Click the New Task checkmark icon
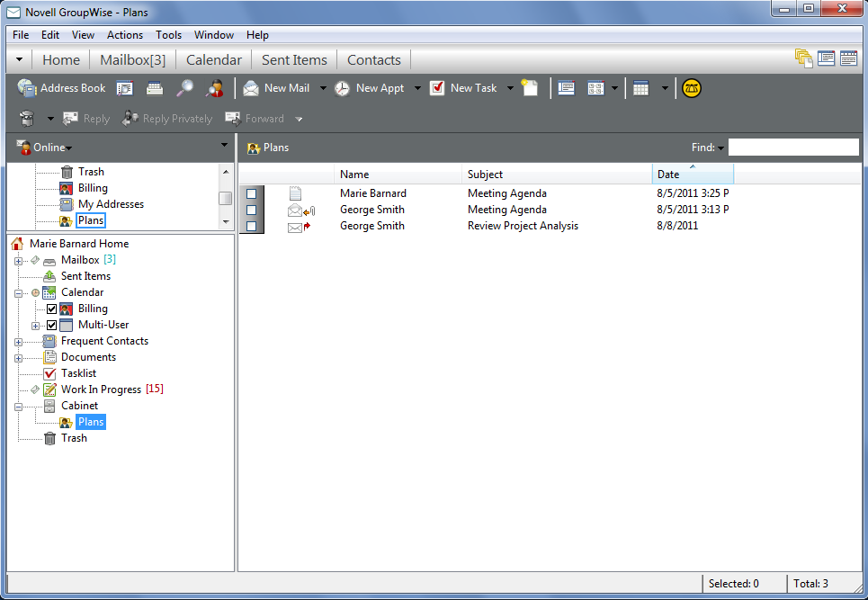 click(437, 88)
